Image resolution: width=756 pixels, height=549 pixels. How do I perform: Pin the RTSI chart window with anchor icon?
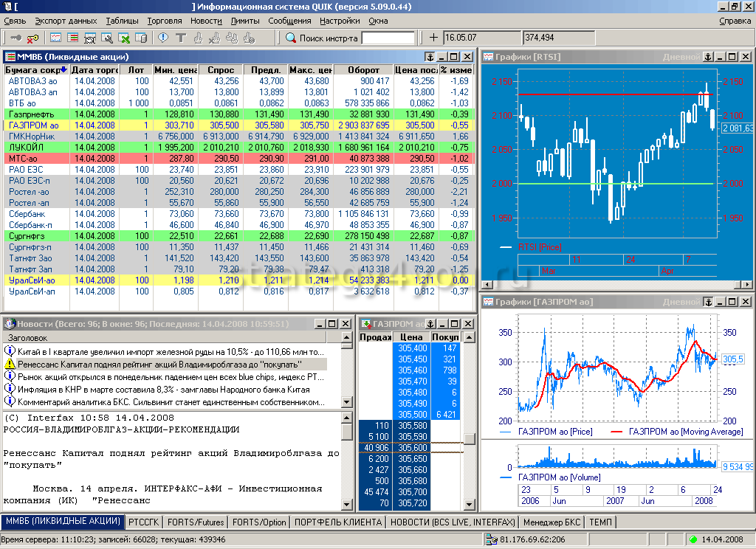pos(707,57)
